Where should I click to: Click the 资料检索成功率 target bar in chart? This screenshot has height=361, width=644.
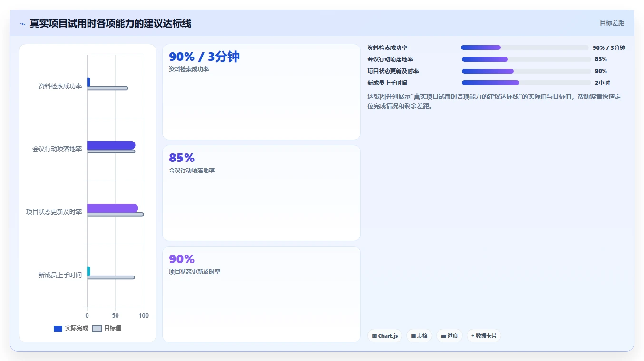[107, 88]
